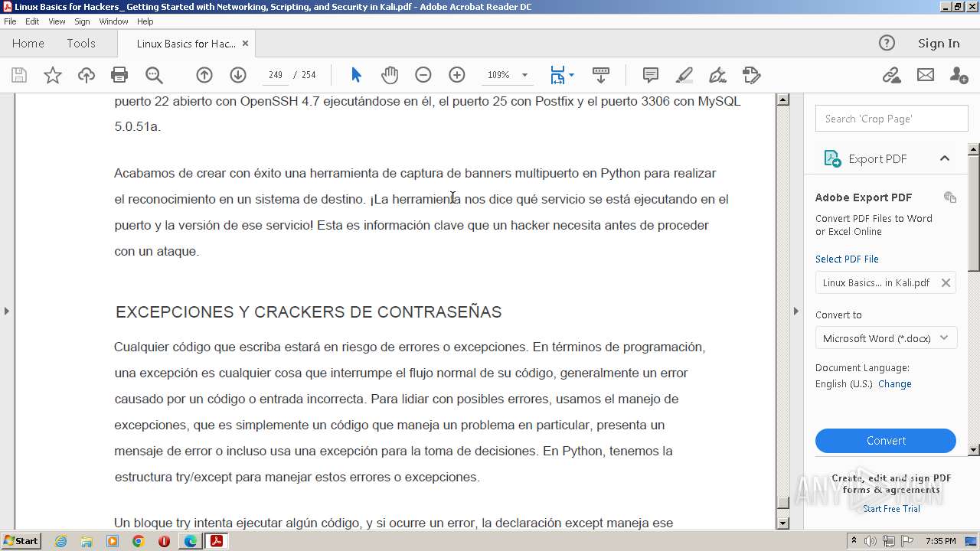980x551 pixels.
Task: Switch to the Tools tab
Action: 81,44
